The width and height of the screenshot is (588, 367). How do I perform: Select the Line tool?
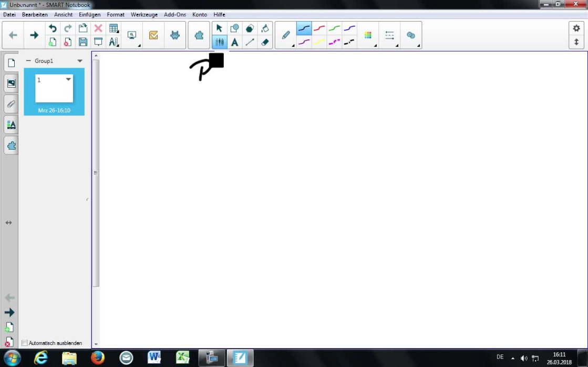[x=250, y=42]
